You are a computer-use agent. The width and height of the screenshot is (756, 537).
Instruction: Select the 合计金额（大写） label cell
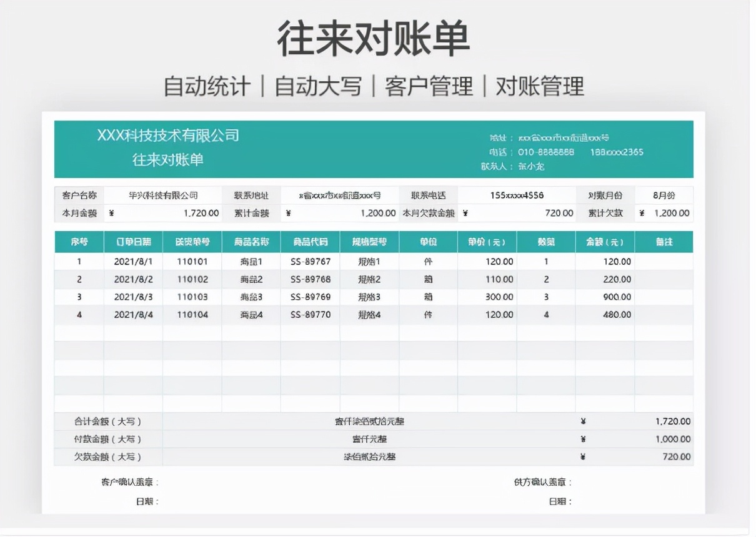[106, 421]
